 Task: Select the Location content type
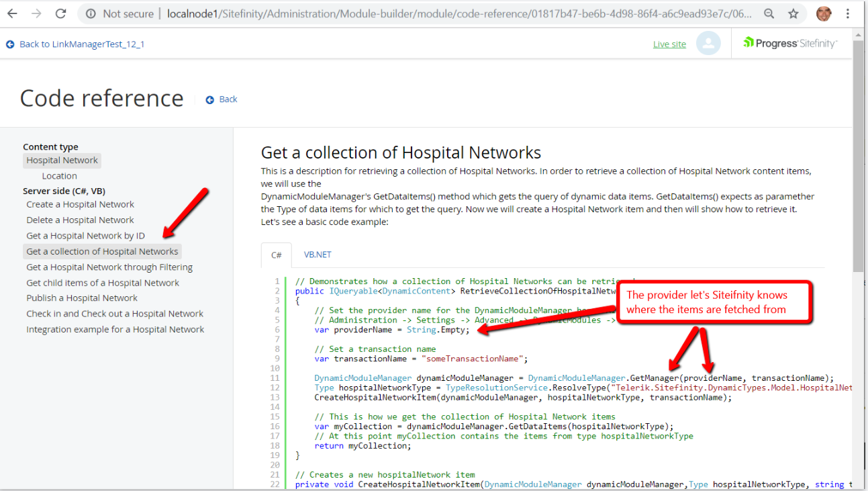59,176
